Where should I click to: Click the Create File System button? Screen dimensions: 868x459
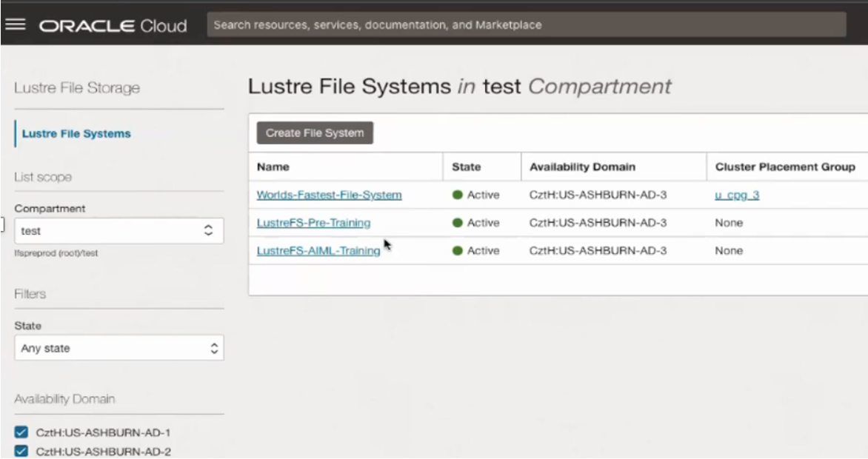pos(315,133)
